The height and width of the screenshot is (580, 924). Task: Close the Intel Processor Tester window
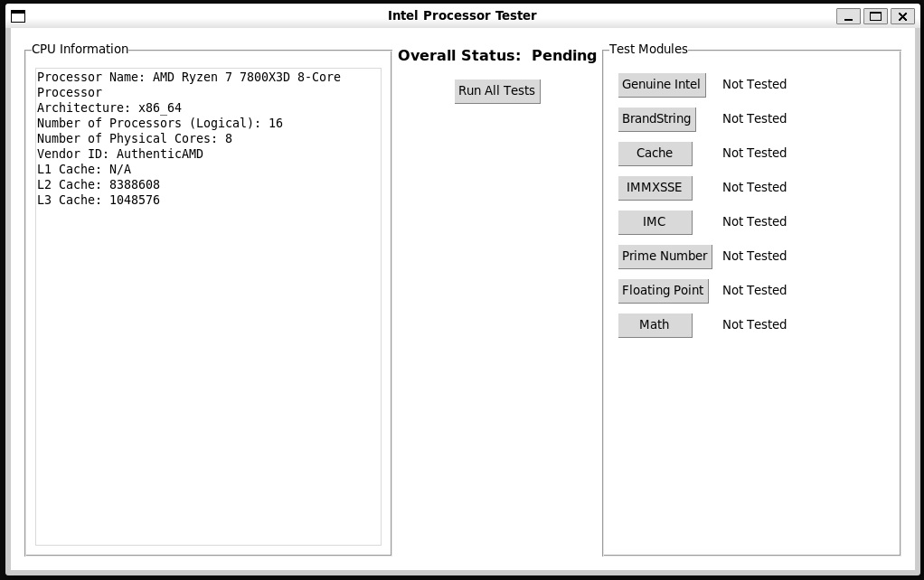[x=902, y=16]
